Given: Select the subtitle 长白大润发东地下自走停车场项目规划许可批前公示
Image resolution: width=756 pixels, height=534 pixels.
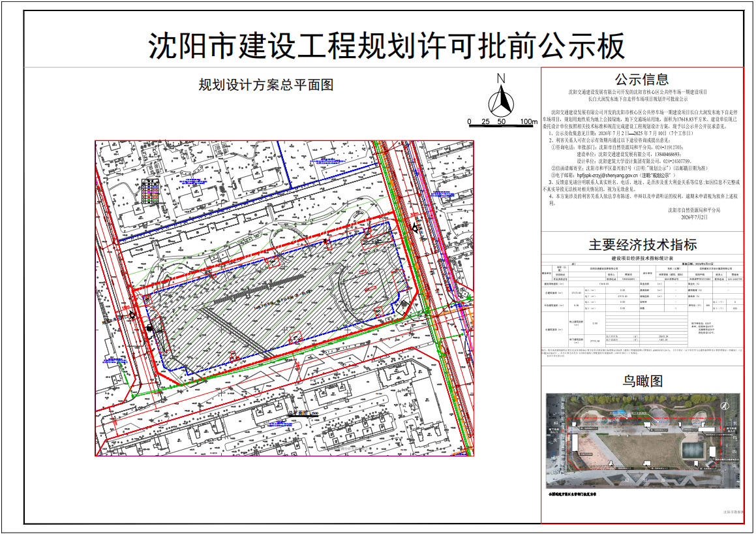Looking at the screenshot, I should pyautogui.click(x=637, y=99).
